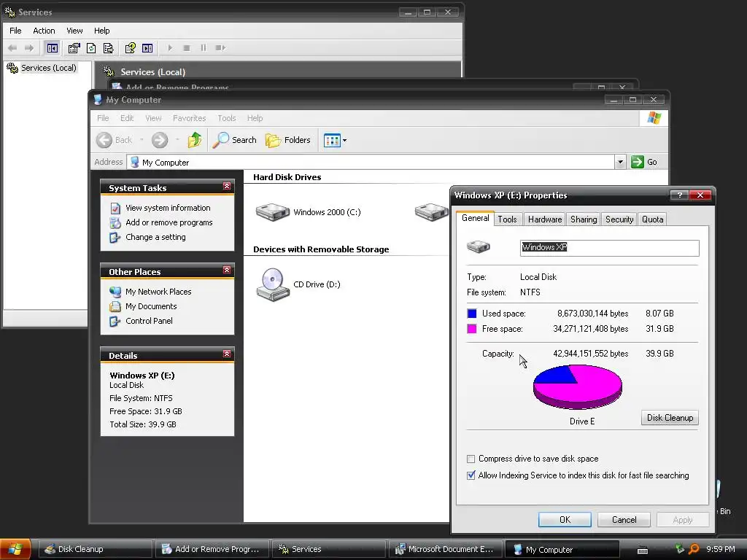This screenshot has width=747, height=560.
Task: Switch to the Hardware tab
Action: tap(544, 219)
